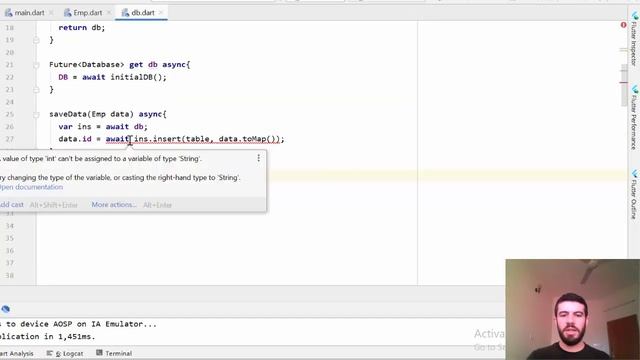
Task: Click 'ins.insert' in line 27
Action: coord(158,139)
